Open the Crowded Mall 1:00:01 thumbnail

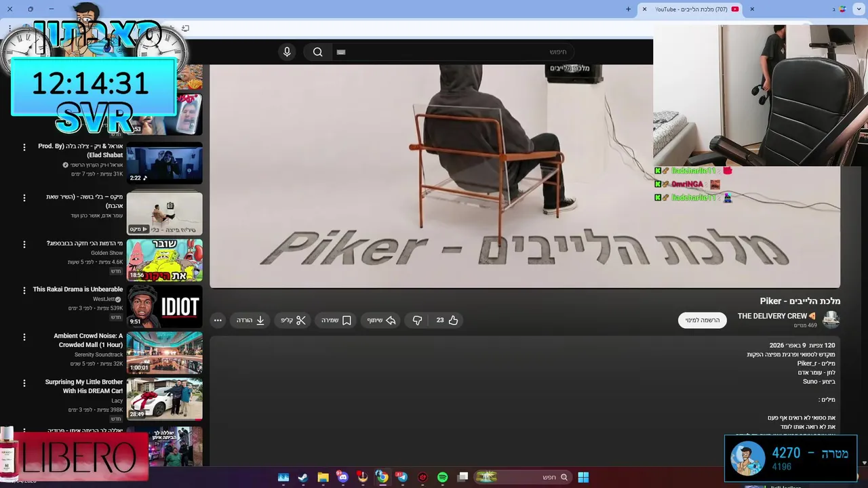[x=164, y=352]
